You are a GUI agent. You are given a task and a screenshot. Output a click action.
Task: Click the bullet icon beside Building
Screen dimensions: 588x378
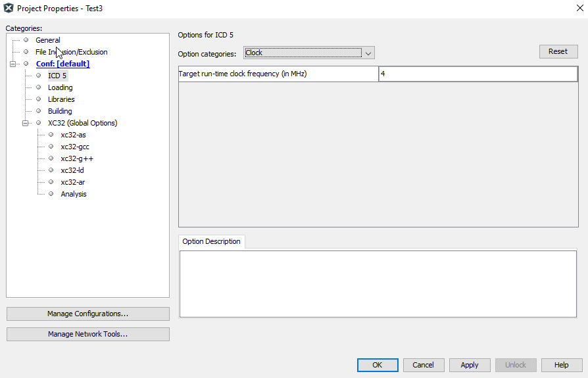point(39,111)
